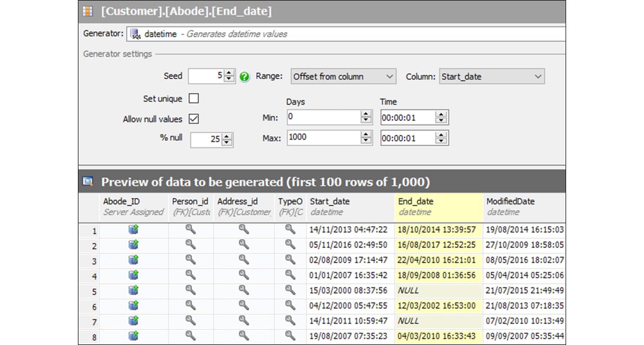Open the green help icon next to Seed
Screen dimensions: 644x345
point(245,77)
